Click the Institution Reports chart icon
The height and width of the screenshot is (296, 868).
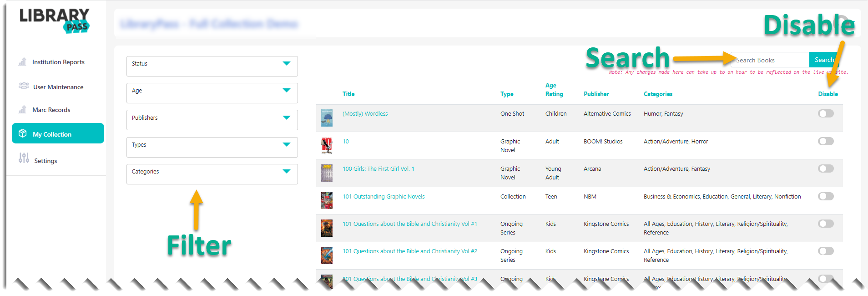coord(22,61)
